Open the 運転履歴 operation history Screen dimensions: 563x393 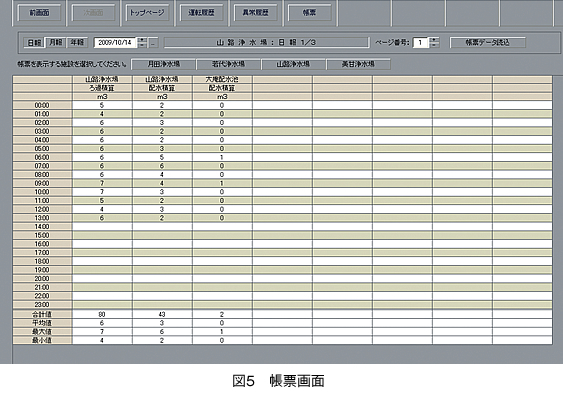click(x=201, y=13)
